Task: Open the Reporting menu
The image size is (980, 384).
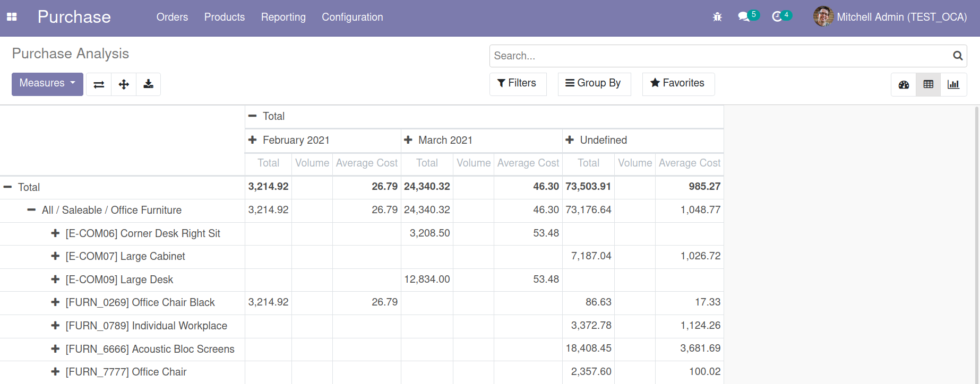Action: 283,17
